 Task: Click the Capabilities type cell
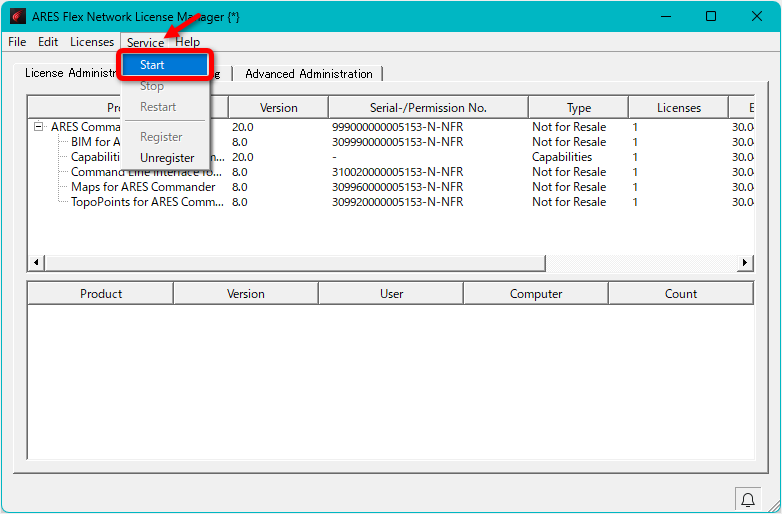562,157
